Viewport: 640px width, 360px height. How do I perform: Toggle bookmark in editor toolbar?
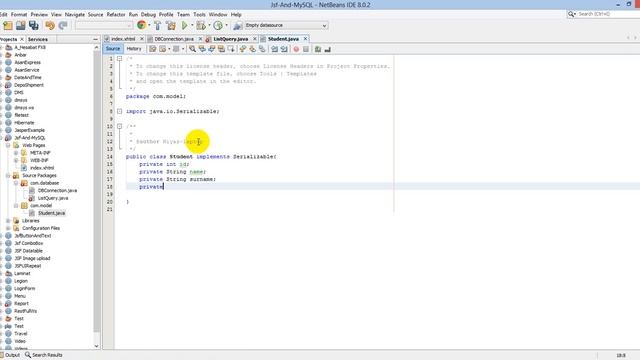[x=262, y=49]
